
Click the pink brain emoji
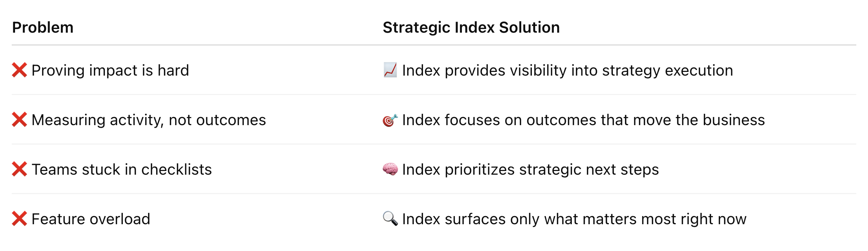[390, 169]
